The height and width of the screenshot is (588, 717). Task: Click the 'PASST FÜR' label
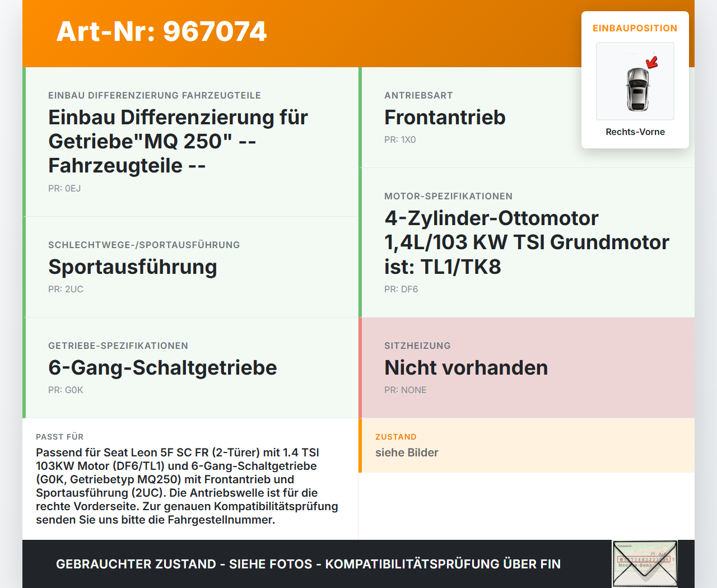(59, 437)
